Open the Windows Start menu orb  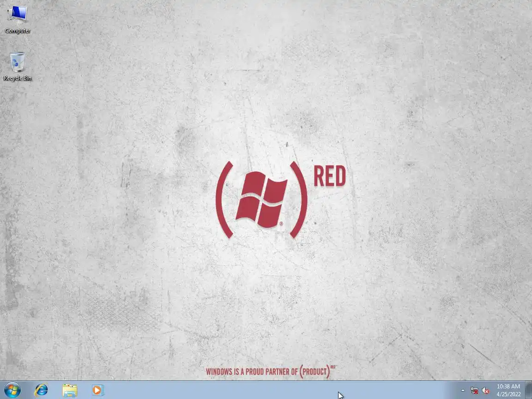click(x=12, y=390)
